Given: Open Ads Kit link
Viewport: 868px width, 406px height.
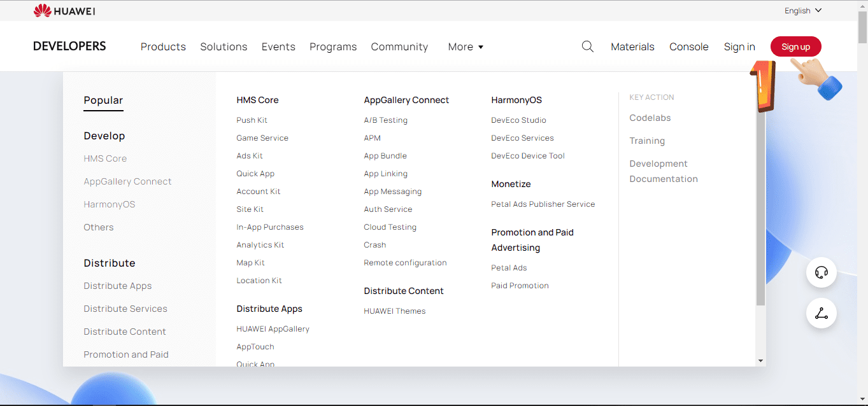Looking at the screenshot, I should tap(250, 156).
